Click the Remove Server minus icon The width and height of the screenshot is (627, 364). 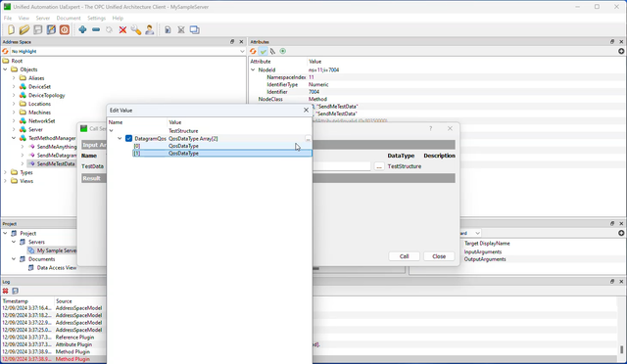point(96,29)
